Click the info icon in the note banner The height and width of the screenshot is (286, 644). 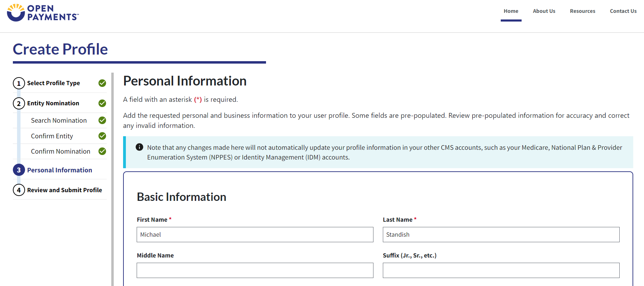[x=139, y=147]
